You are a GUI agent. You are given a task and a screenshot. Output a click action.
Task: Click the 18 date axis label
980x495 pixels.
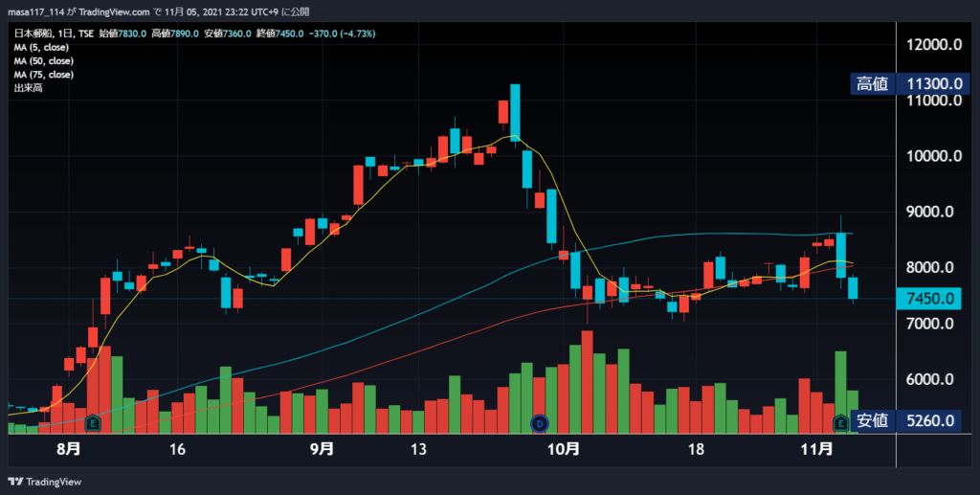[696, 449]
